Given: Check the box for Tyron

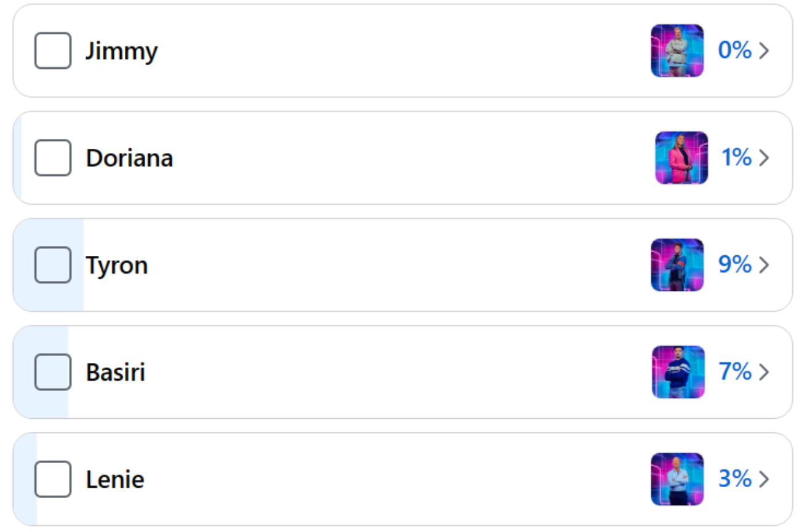Looking at the screenshot, I should click(x=53, y=264).
